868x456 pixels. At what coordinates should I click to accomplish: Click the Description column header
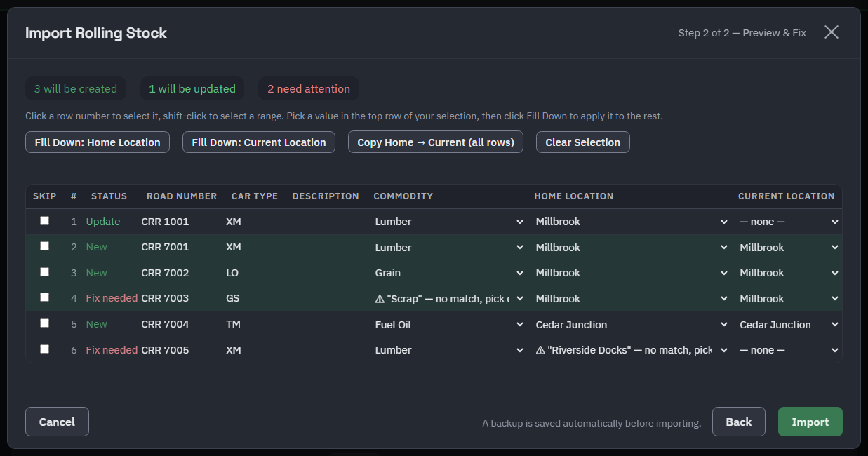(326, 196)
